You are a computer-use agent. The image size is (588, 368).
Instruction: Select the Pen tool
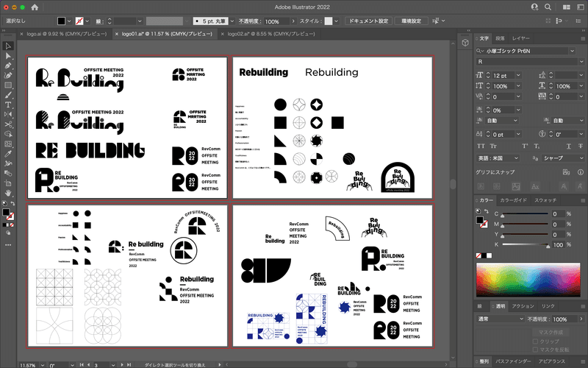pyautogui.click(x=8, y=66)
